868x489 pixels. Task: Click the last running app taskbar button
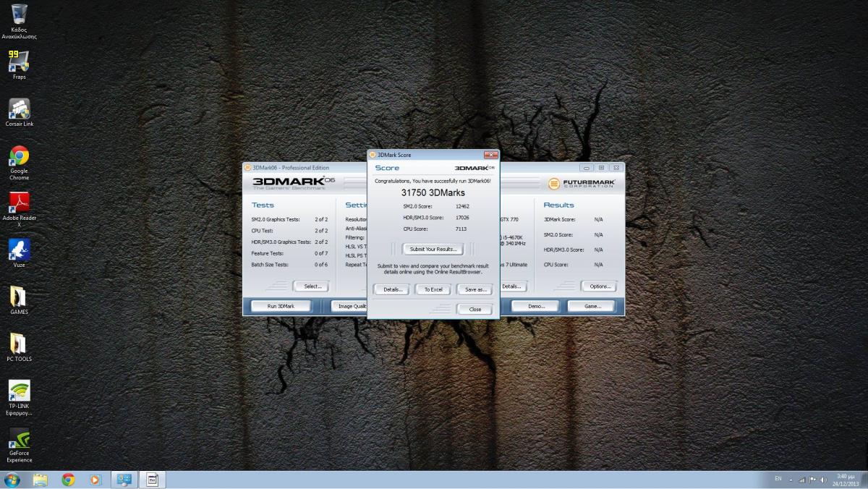pyautogui.click(x=153, y=480)
